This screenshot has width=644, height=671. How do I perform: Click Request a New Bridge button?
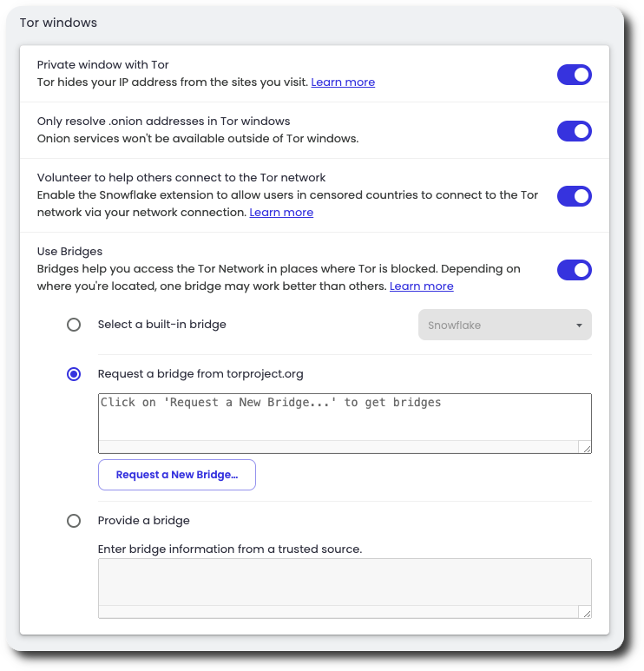pos(177,475)
